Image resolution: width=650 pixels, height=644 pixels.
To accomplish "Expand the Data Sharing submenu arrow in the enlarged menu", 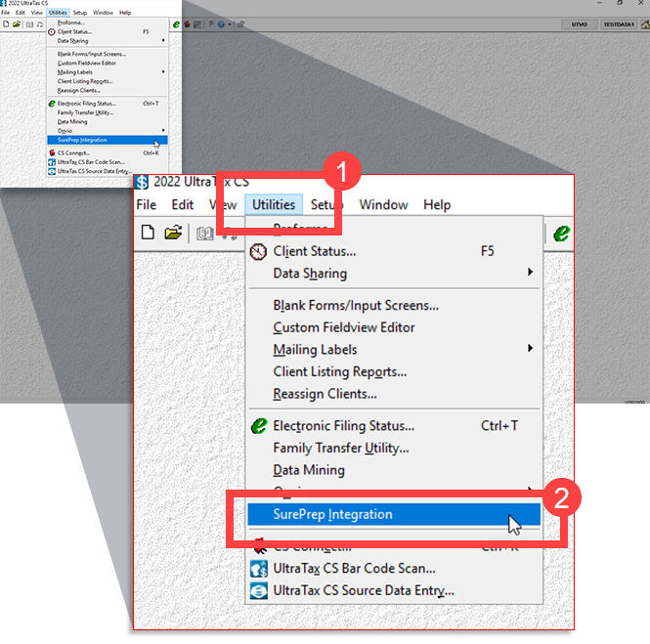I will click(x=530, y=272).
